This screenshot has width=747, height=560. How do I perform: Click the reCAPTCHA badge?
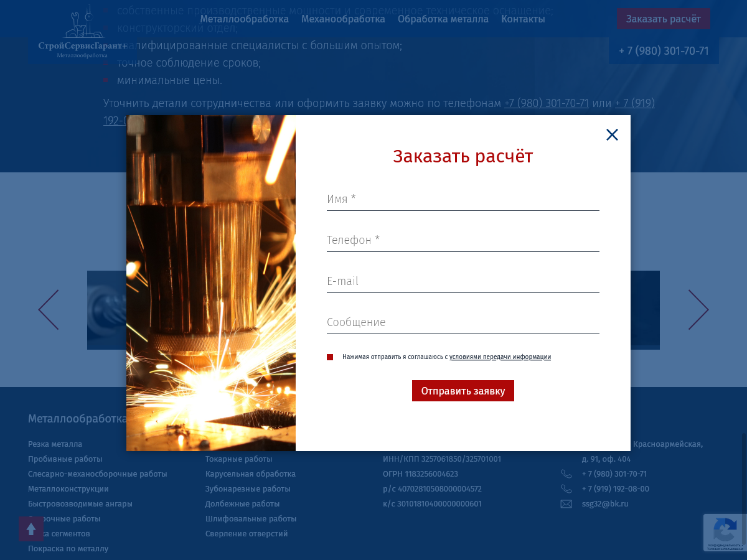click(725, 532)
